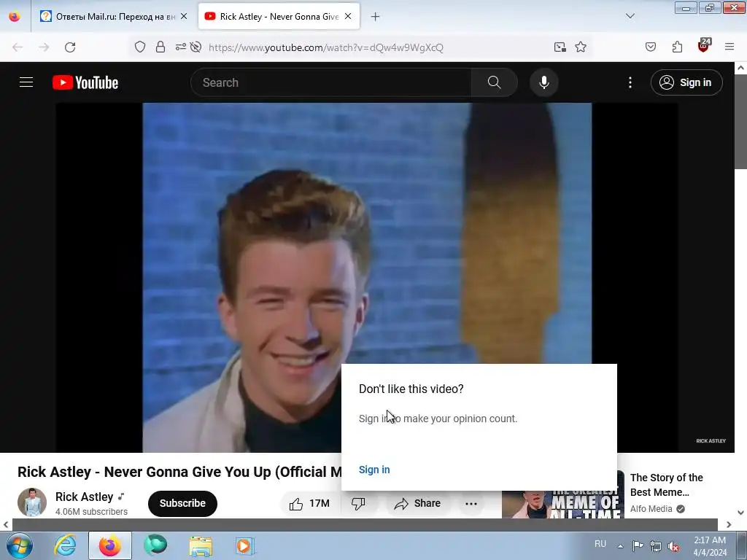Share the Rick Astley video
Image resolution: width=747 pixels, height=560 pixels.
417,503
